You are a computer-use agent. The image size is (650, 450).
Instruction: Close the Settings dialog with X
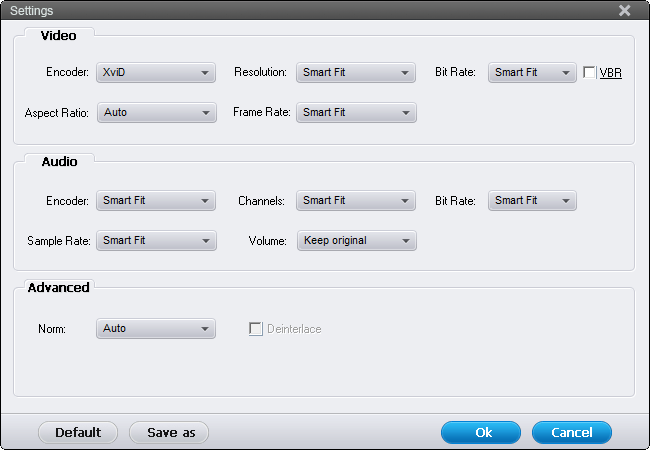click(624, 10)
